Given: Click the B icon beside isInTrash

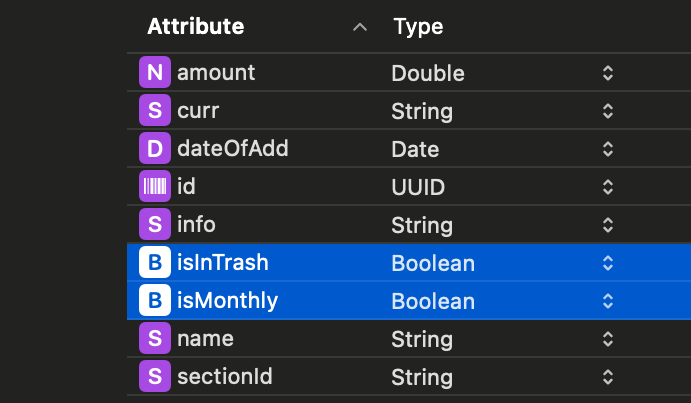Looking at the screenshot, I should coord(154,263).
